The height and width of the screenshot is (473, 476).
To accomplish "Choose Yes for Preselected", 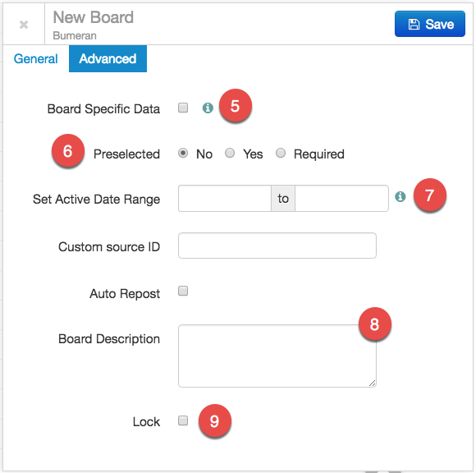I will point(230,153).
